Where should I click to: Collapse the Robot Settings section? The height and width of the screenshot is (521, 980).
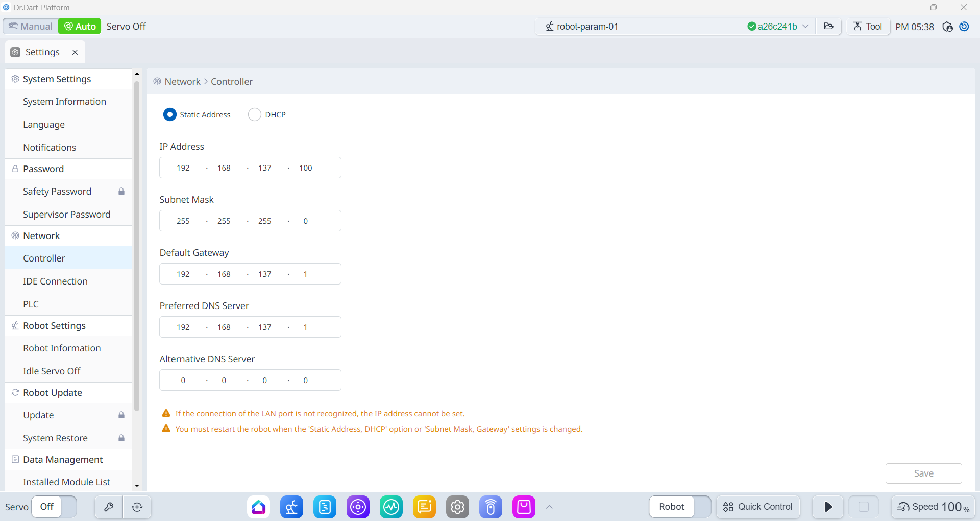click(68, 326)
